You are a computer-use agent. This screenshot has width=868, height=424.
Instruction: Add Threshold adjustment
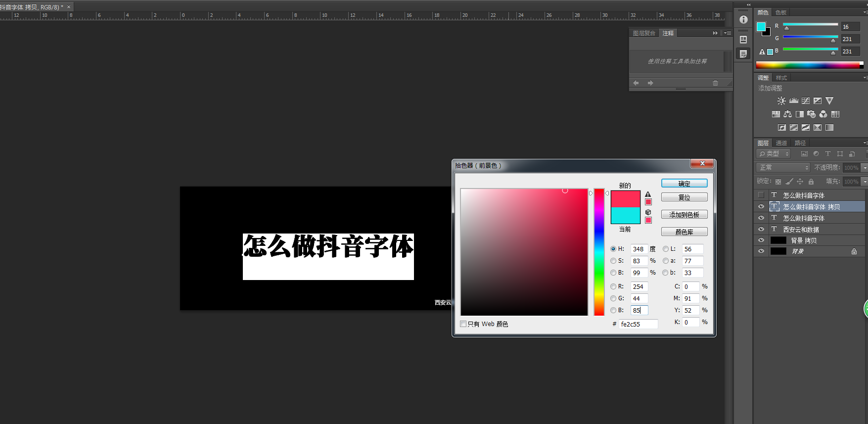806,127
